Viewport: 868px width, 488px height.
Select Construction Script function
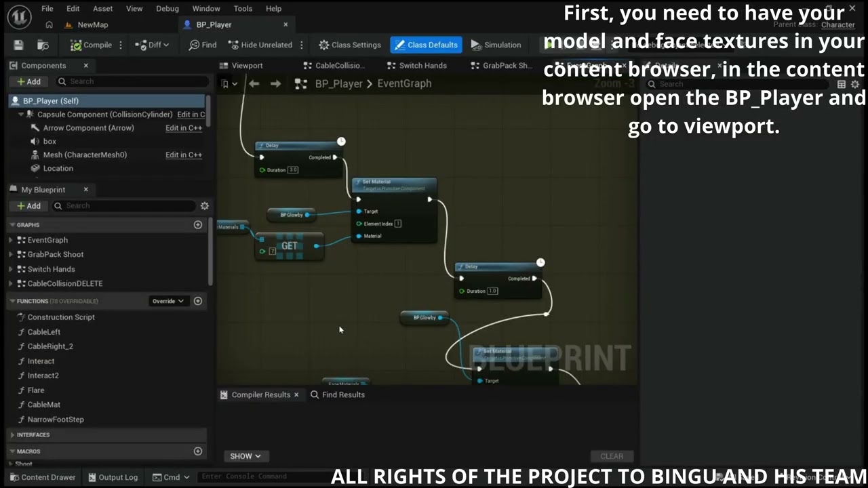tap(60, 317)
